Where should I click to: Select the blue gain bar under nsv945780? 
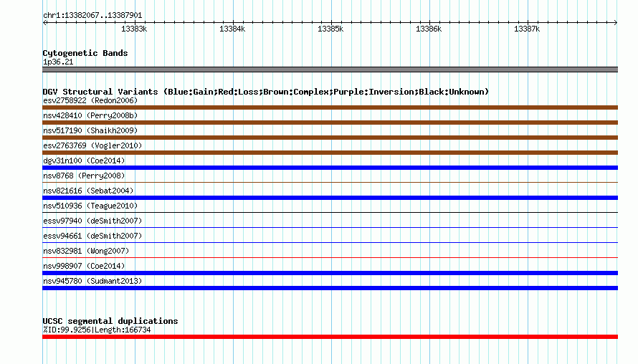coord(330,288)
